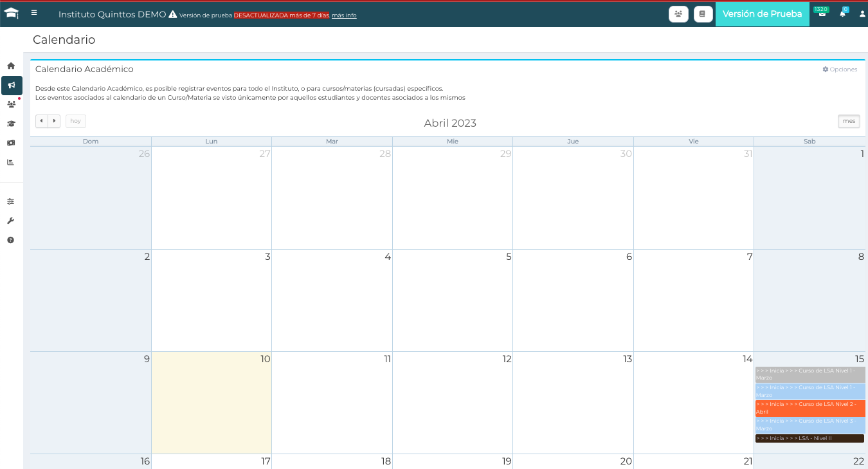Click the 'Calendario Académico' panel heading
The width and height of the screenshot is (868, 469).
click(x=84, y=69)
